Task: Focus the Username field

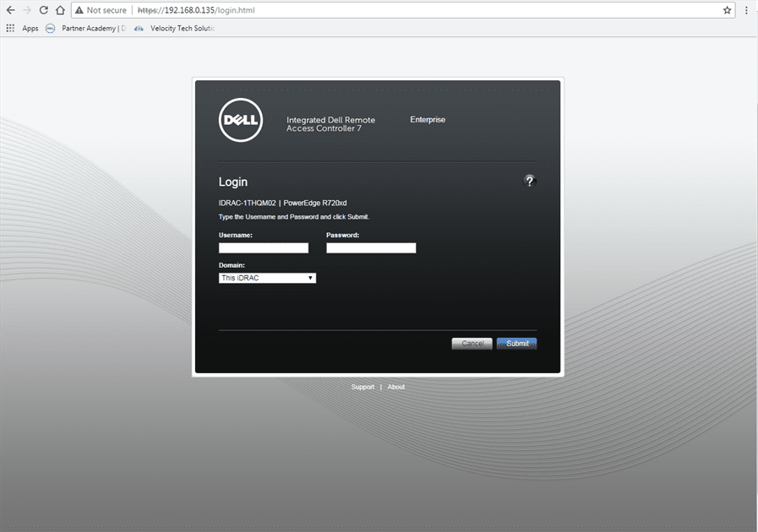Action: pyautogui.click(x=264, y=248)
